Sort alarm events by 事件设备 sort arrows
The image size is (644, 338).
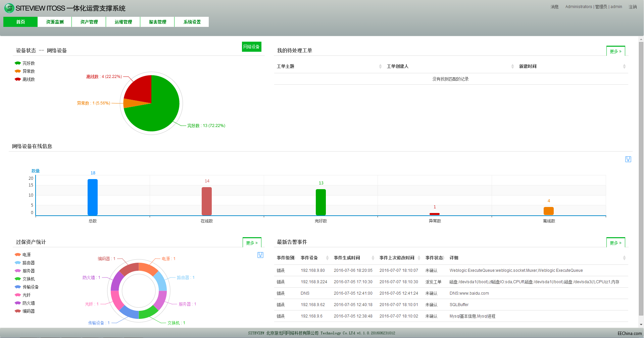327,258
